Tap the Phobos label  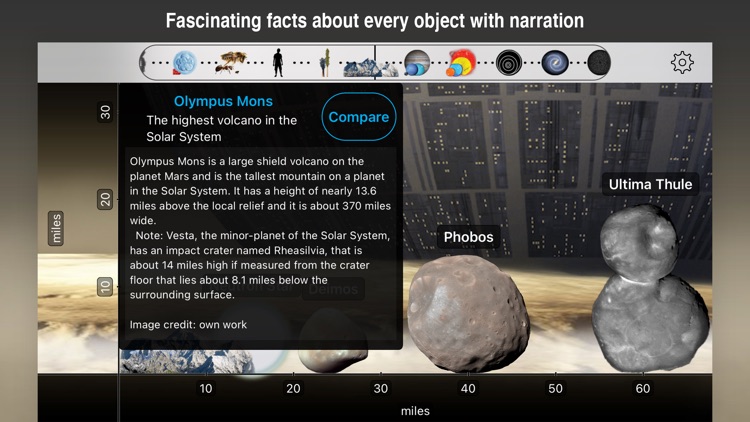click(x=468, y=237)
